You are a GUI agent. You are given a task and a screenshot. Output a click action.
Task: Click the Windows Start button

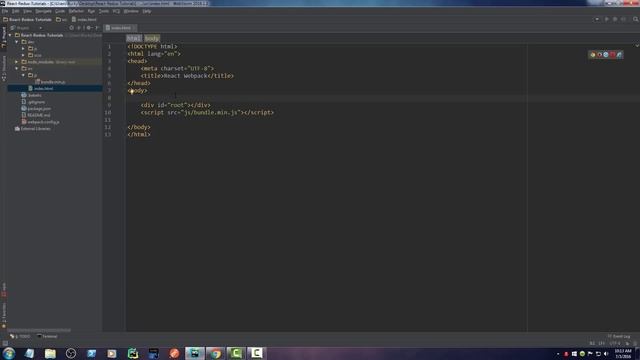(x=9, y=353)
